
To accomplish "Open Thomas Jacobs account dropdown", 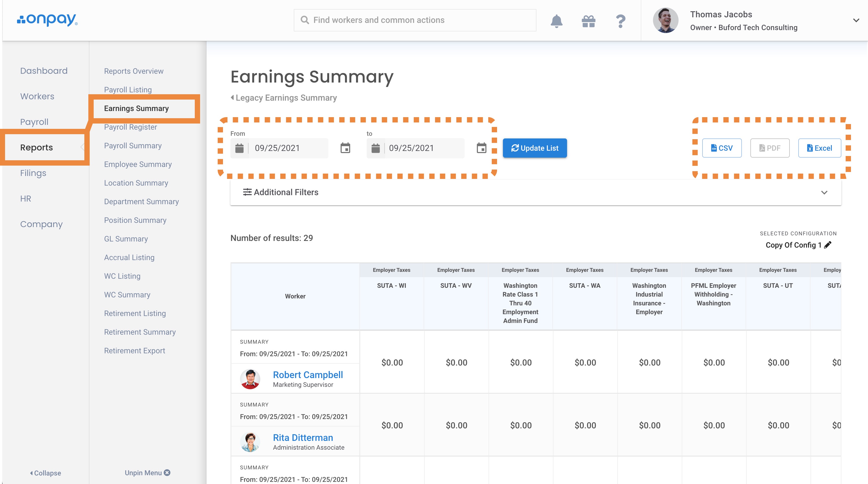I will (856, 20).
